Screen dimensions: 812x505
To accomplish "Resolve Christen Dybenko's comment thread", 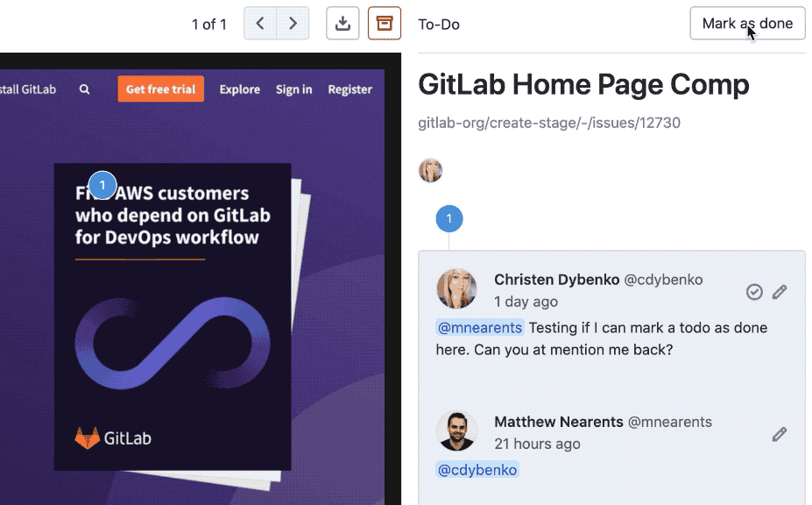I will [754, 292].
